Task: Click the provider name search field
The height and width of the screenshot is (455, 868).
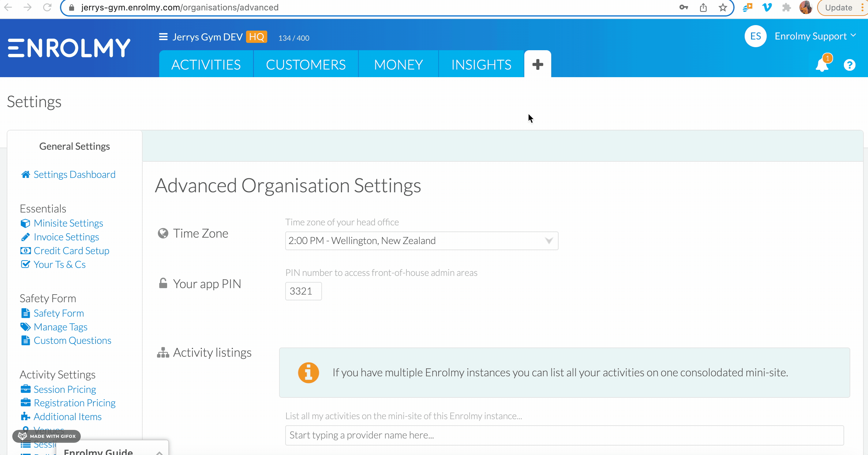Action: click(564, 435)
